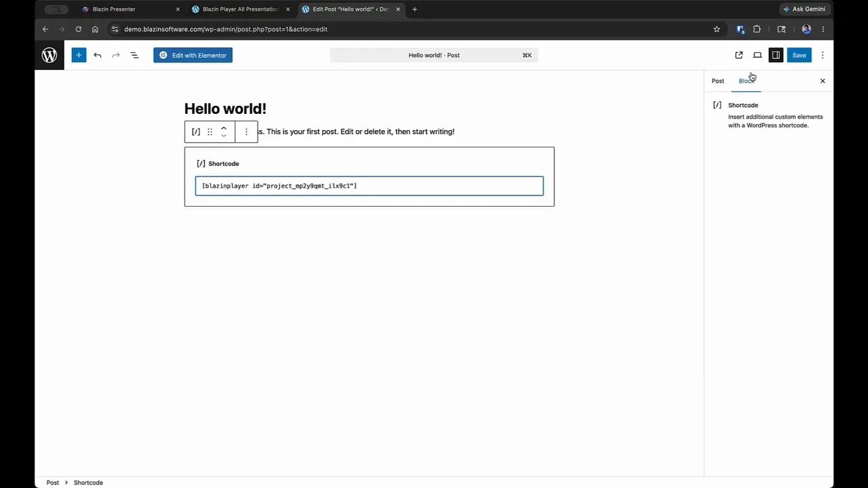Reload the current page

tap(79, 29)
